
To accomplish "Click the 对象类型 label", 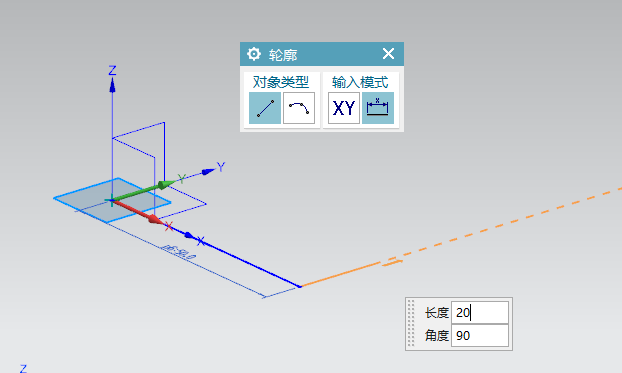I will pos(281,82).
